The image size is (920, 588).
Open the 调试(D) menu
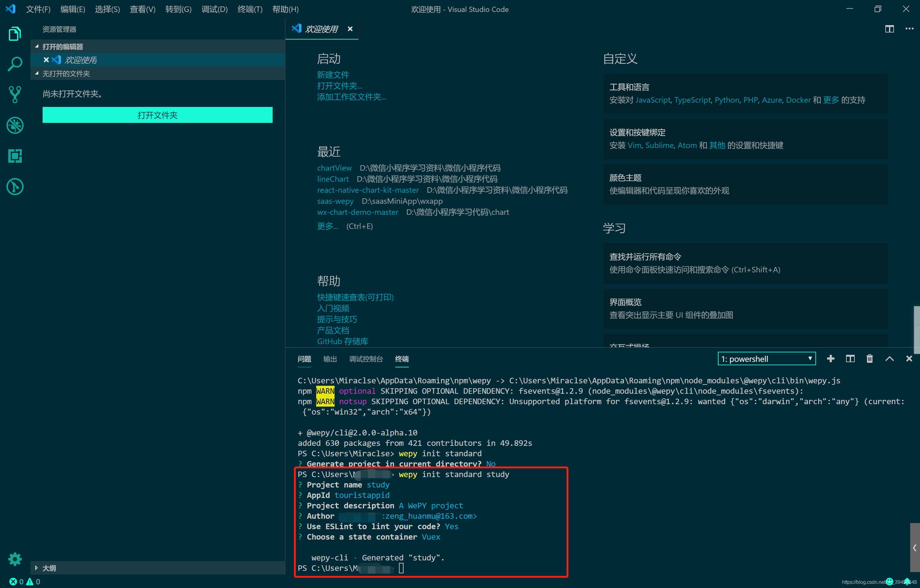pos(214,9)
